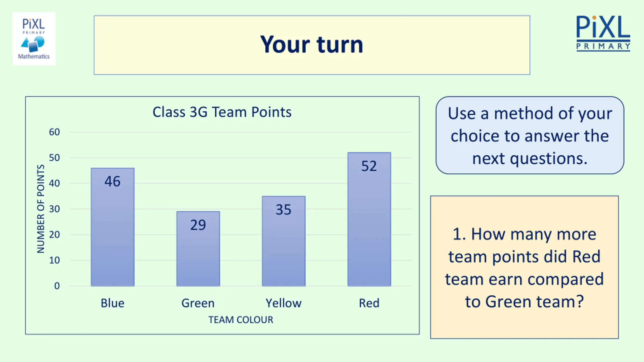Click the 'Your turn' title box
The image size is (644, 362).
pyautogui.click(x=312, y=45)
